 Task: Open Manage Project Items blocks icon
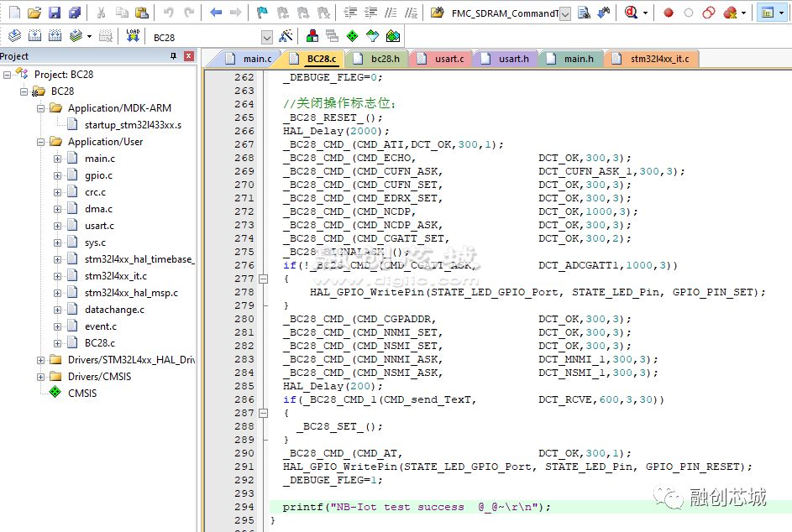[312, 36]
